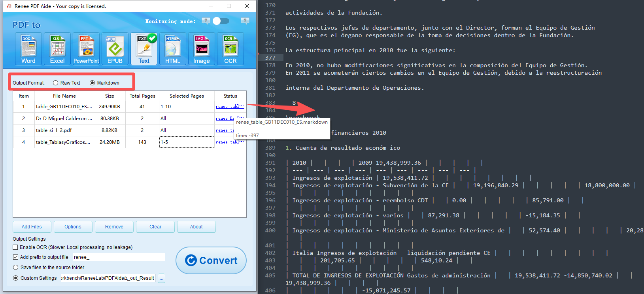Select file Dr D Miguel Calderon row
644x294 pixels.
64,119
